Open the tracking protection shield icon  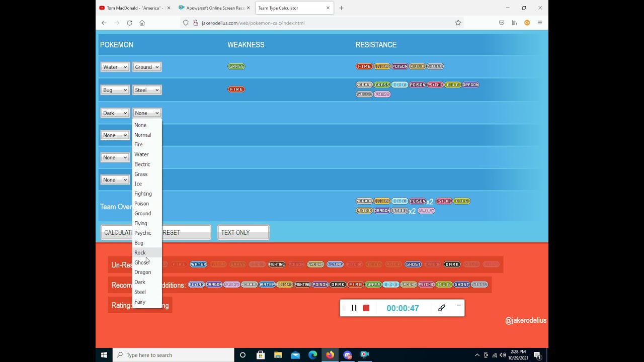tap(186, 23)
